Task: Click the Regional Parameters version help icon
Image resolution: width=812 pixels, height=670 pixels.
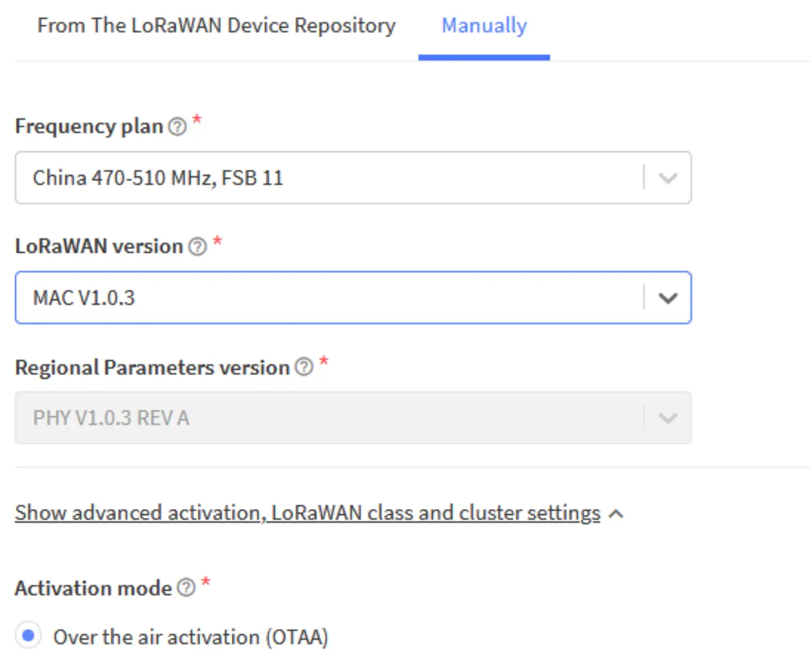Action: [x=304, y=367]
